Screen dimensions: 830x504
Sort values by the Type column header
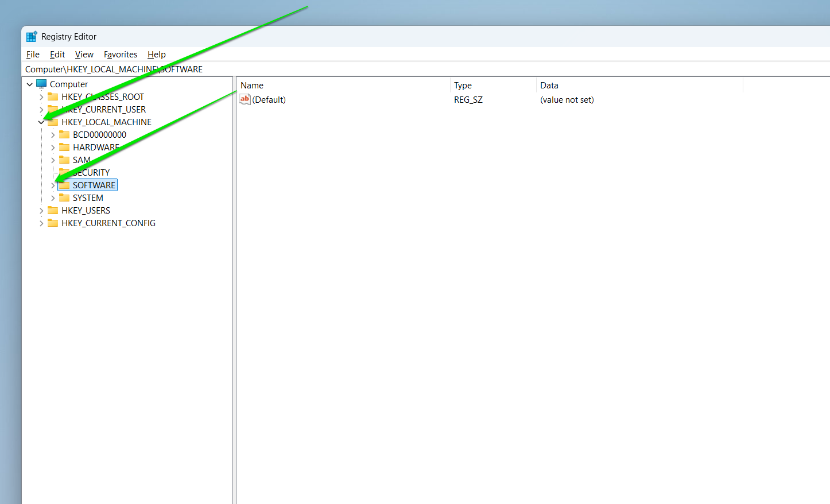[493, 85]
